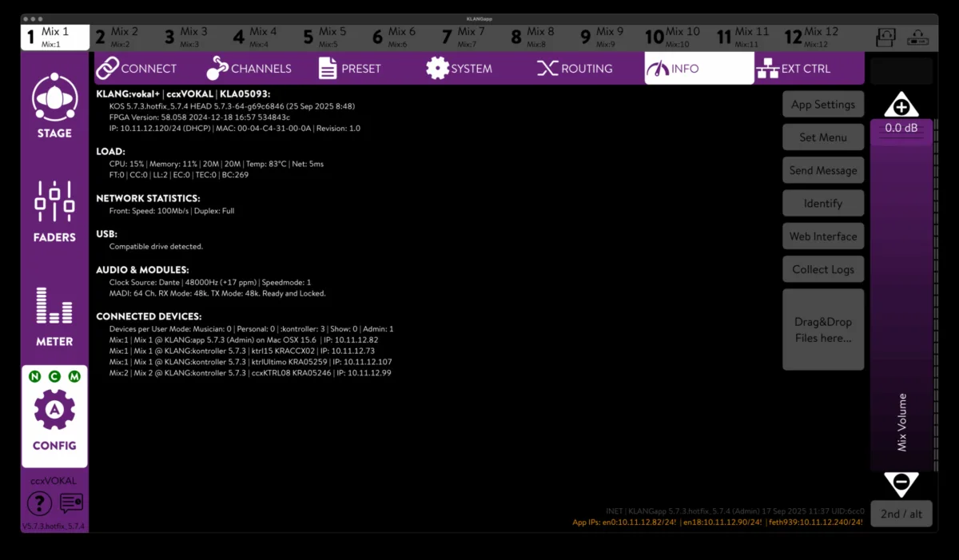Increase mix volume with plus triangle

click(901, 105)
